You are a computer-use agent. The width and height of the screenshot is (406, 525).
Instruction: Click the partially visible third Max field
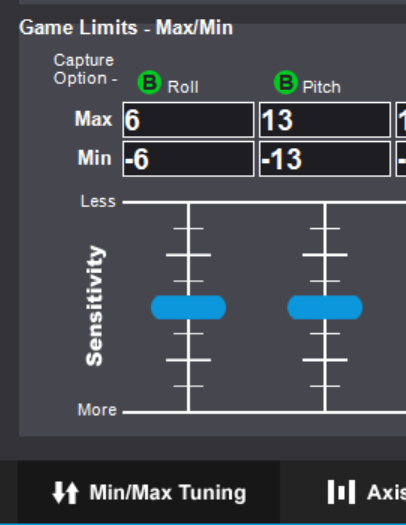[401, 120]
